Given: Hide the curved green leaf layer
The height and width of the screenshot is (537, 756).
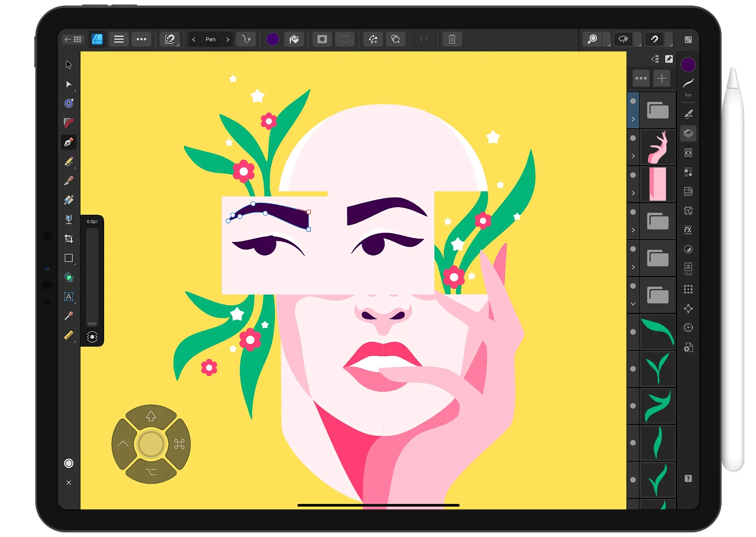Looking at the screenshot, I should click(633, 332).
